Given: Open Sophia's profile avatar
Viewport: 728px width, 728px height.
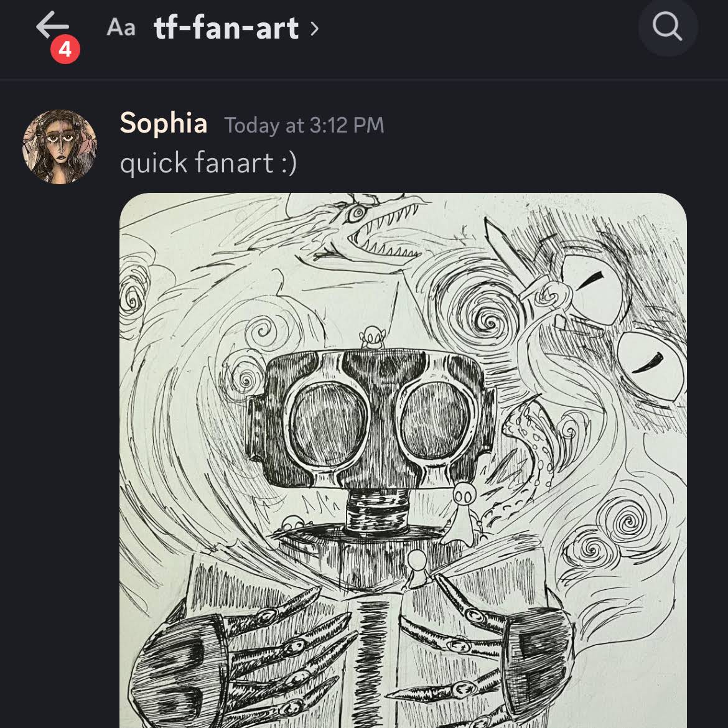Looking at the screenshot, I should click(60, 147).
